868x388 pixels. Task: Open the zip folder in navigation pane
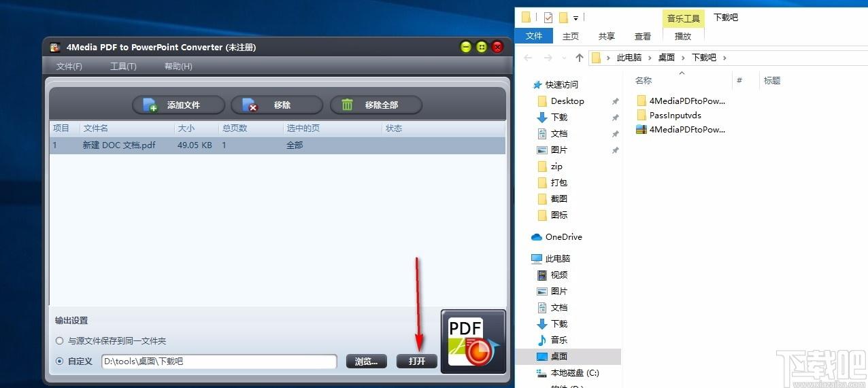coord(556,166)
